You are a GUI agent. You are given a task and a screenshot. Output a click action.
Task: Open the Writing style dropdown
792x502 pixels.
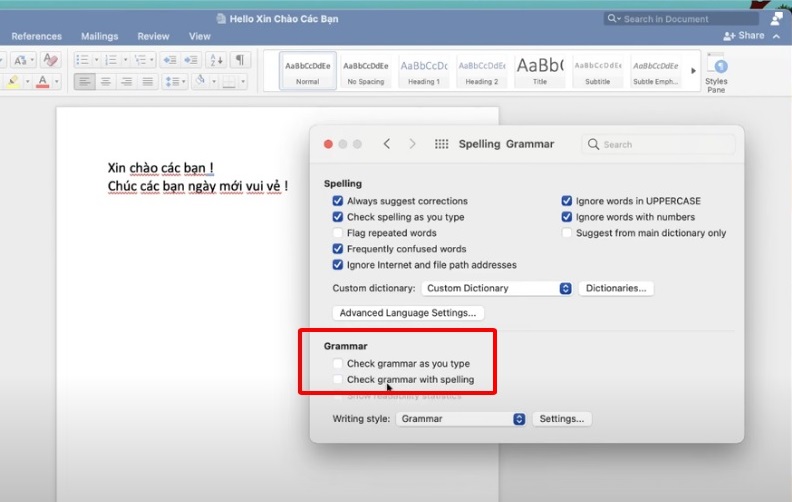click(x=461, y=419)
